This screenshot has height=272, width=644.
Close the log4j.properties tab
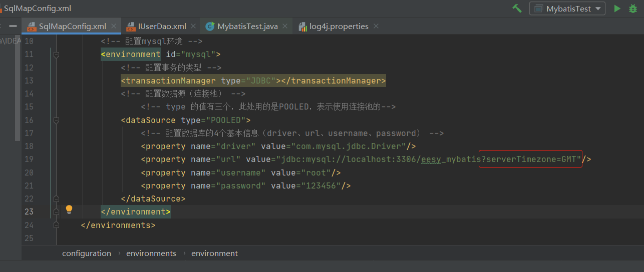point(377,26)
